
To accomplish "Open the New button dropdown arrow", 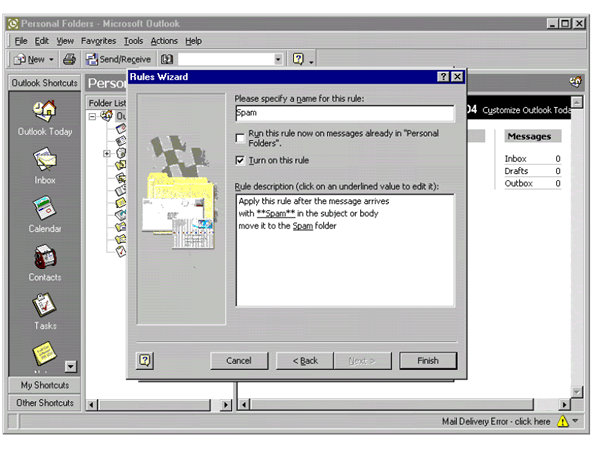I will [51, 59].
